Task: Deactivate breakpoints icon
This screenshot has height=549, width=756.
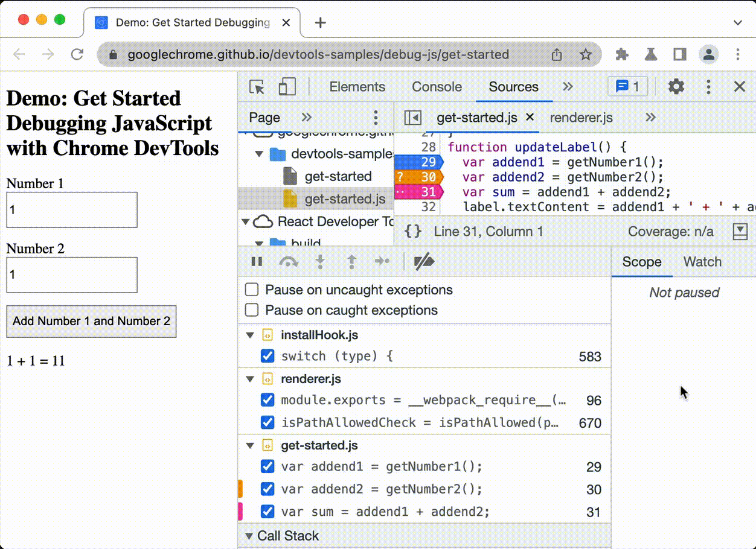Action: (424, 262)
